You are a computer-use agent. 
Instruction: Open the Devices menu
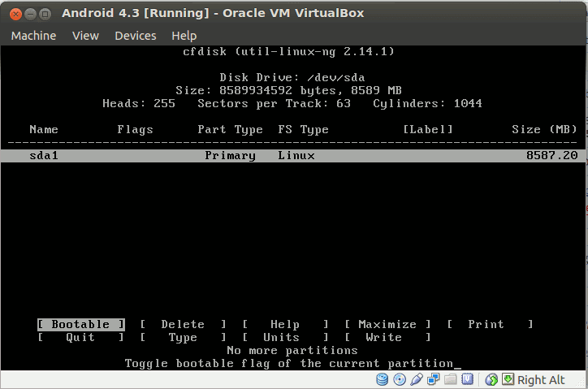136,36
